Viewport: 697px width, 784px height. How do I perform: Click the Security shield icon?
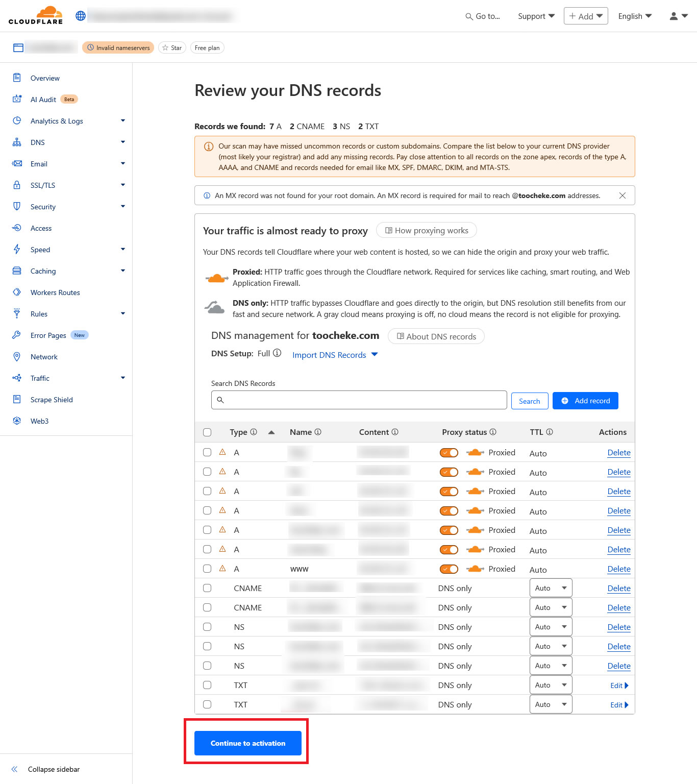(17, 206)
